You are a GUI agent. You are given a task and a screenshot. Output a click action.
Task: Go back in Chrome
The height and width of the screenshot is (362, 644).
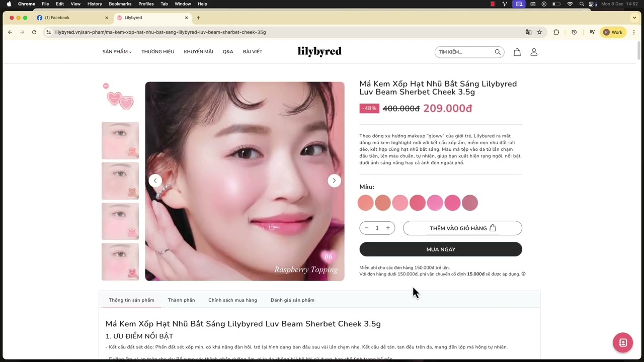pos(10,32)
